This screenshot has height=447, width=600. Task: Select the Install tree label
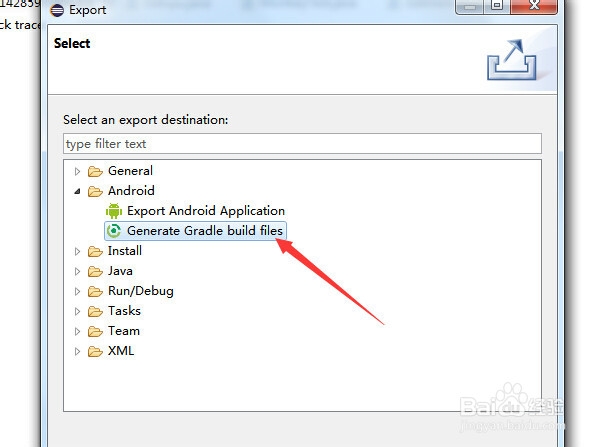point(125,251)
